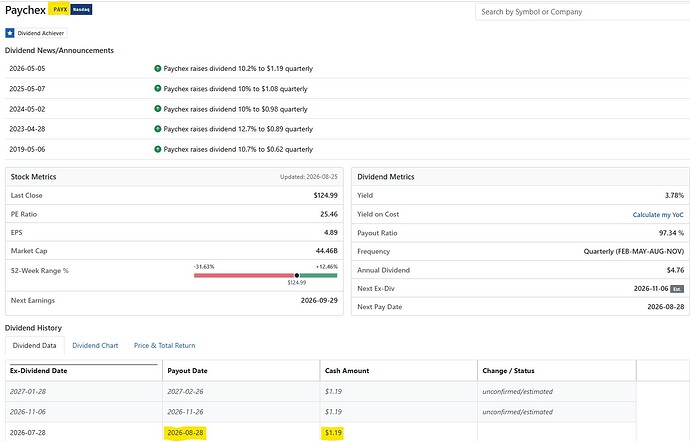Click green icon beside 10.7% to $0.62 raise
This screenshot has width=690, height=442.
pos(158,149)
